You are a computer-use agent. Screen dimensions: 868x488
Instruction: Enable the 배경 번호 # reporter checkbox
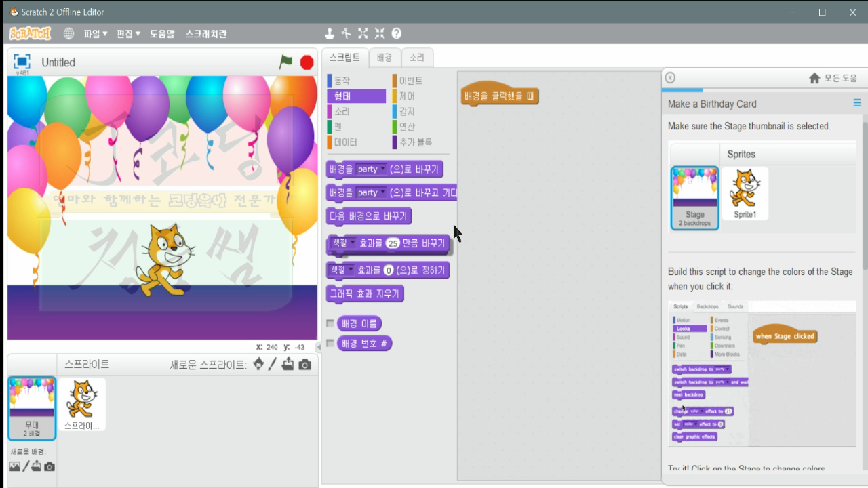(330, 343)
